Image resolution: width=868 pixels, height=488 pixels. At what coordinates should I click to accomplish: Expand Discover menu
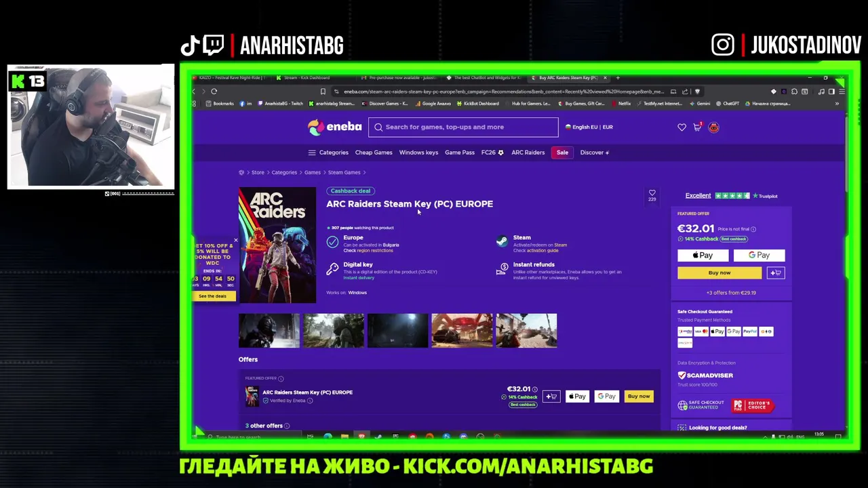tap(595, 152)
